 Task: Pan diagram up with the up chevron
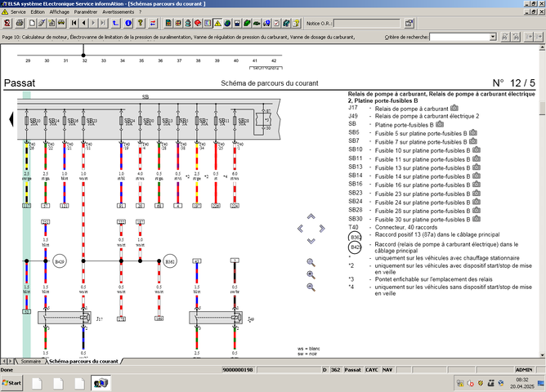coord(311,217)
